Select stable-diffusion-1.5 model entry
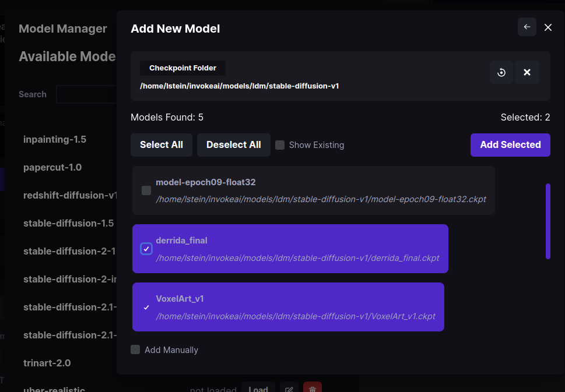 click(x=68, y=223)
